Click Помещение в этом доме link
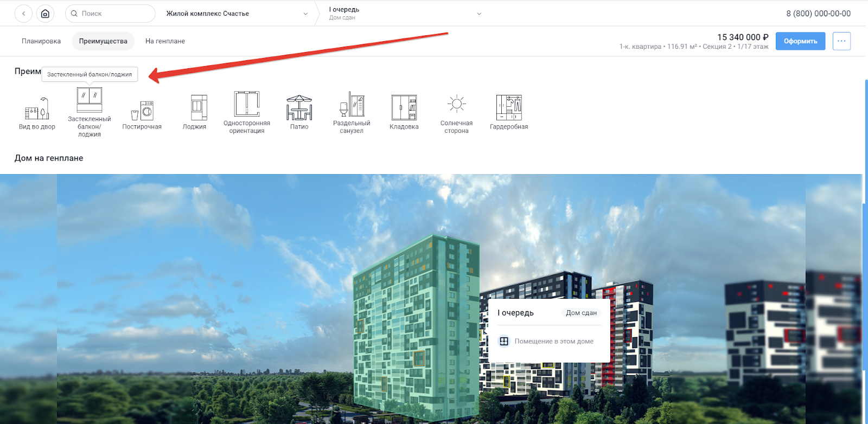The width and height of the screenshot is (868, 424). (554, 341)
